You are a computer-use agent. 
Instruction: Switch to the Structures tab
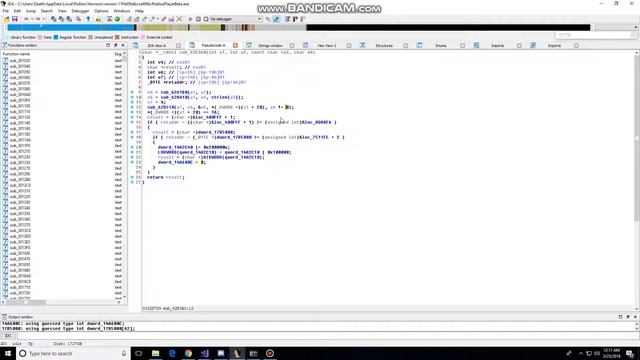384,46
